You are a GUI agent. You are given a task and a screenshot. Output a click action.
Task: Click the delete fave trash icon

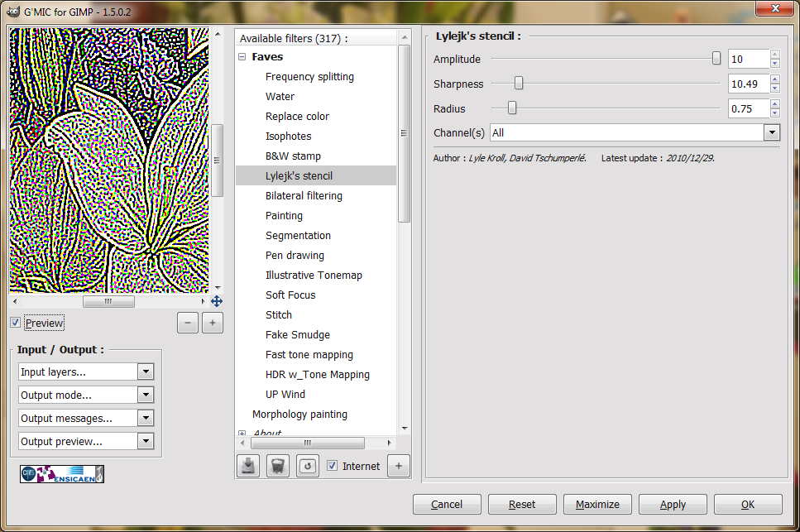277,466
